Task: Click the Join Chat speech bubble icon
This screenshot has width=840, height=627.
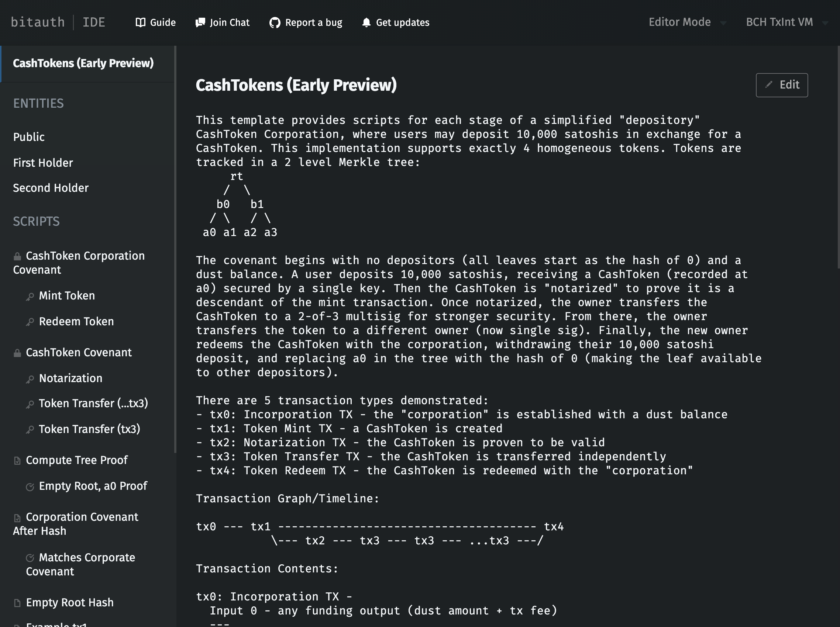Action: click(200, 22)
